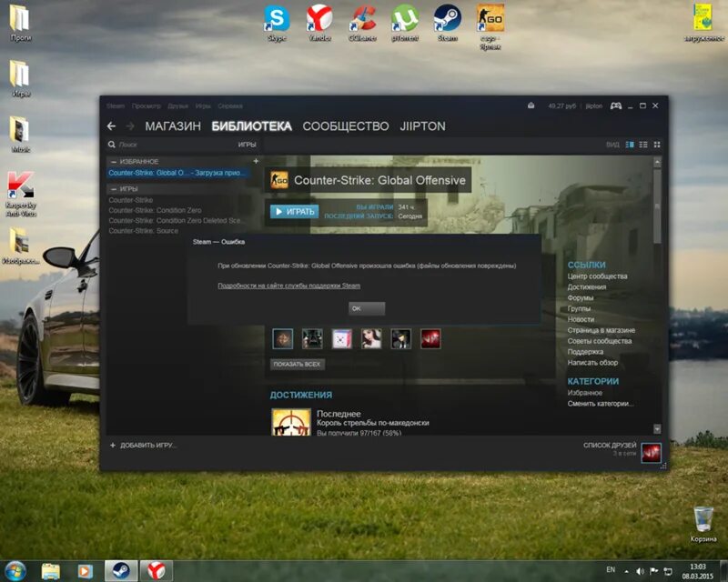Image resolution: width=728 pixels, height=582 pixels.
Task: Switch to list view icon
Action: (x=643, y=145)
